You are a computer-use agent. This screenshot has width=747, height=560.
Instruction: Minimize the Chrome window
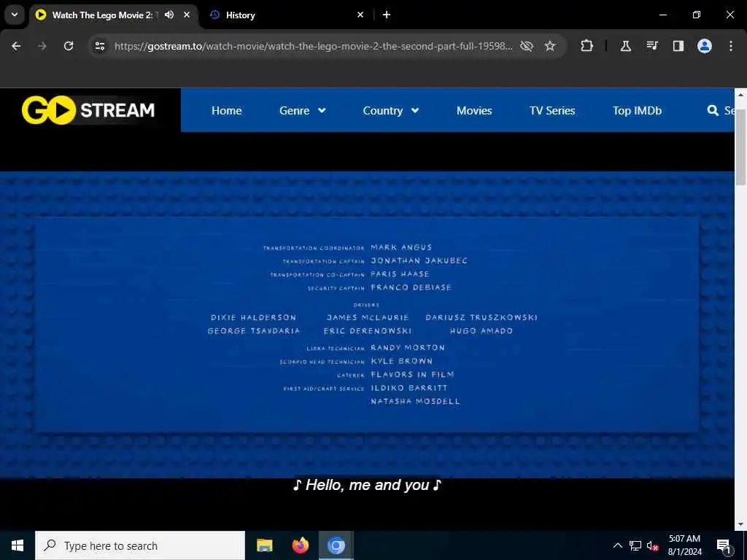(662, 15)
